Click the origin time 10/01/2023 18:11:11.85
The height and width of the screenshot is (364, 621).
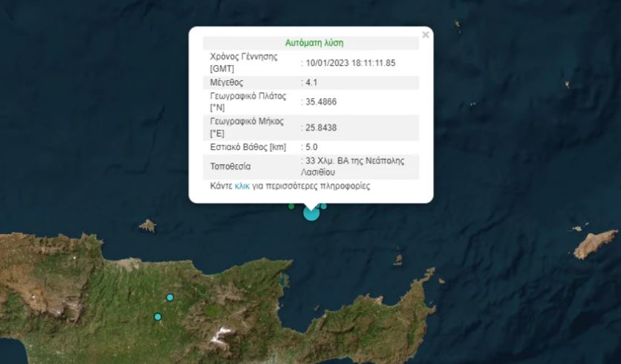[x=351, y=63]
